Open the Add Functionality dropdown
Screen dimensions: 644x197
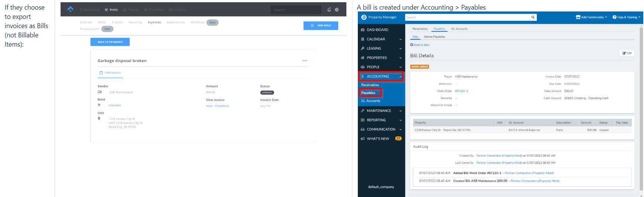point(592,17)
